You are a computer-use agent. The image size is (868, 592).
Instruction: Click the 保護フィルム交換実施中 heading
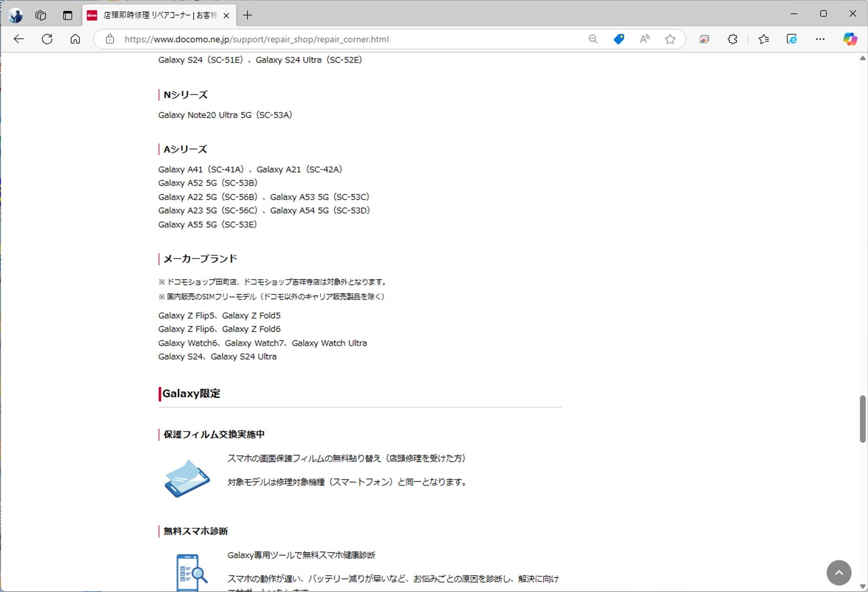(x=214, y=435)
